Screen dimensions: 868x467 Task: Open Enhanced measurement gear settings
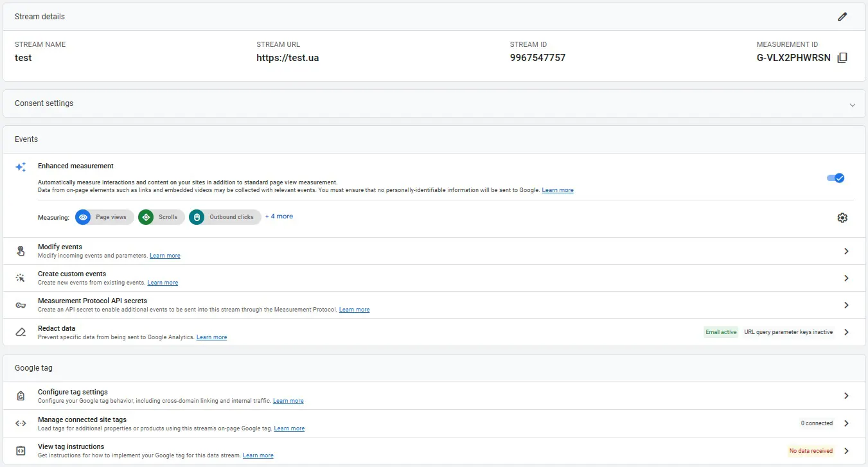pyautogui.click(x=842, y=218)
